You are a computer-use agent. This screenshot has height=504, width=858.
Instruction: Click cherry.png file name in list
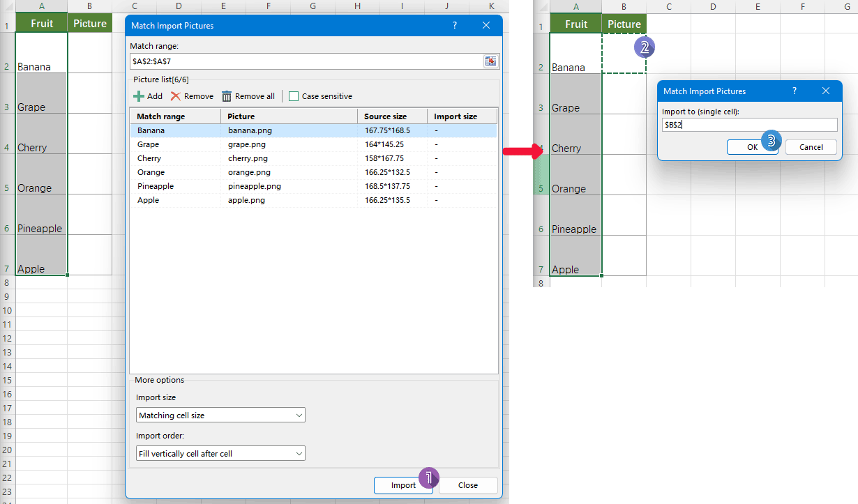point(248,158)
